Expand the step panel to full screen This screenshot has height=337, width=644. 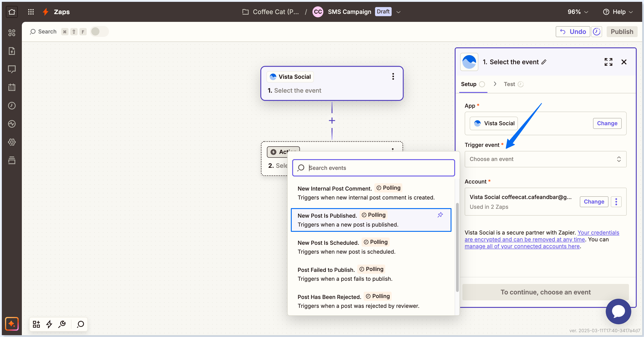pyautogui.click(x=608, y=62)
